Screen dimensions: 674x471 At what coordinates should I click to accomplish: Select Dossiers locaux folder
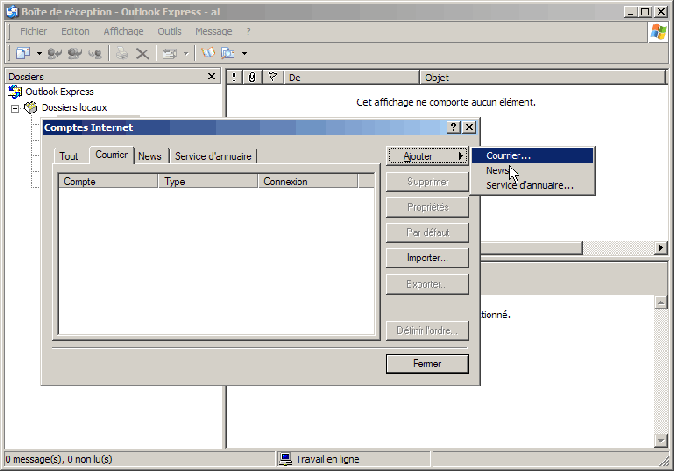(74, 107)
